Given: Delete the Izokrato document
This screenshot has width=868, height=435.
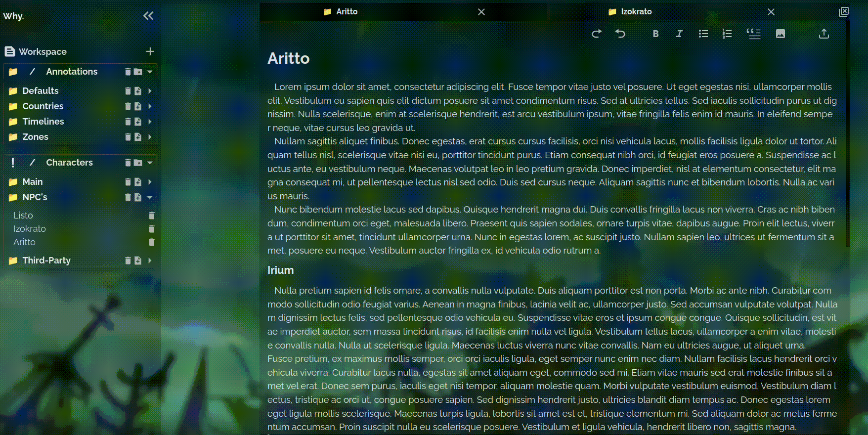Looking at the screenshot, I should click(x=152, y=229).
